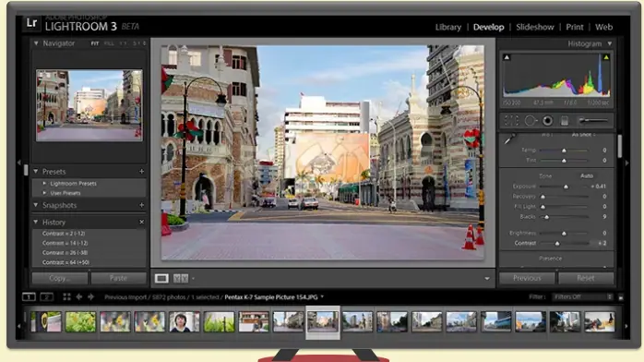Open toolbar content menu arrow
This screenshot has height=362, width=644.
click(487, 279)
